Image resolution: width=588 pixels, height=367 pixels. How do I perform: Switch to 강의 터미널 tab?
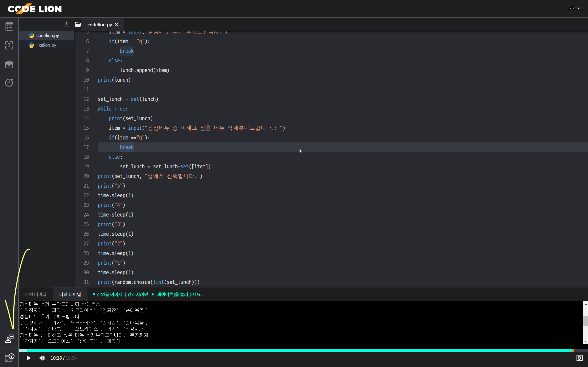tap(36, 294)
